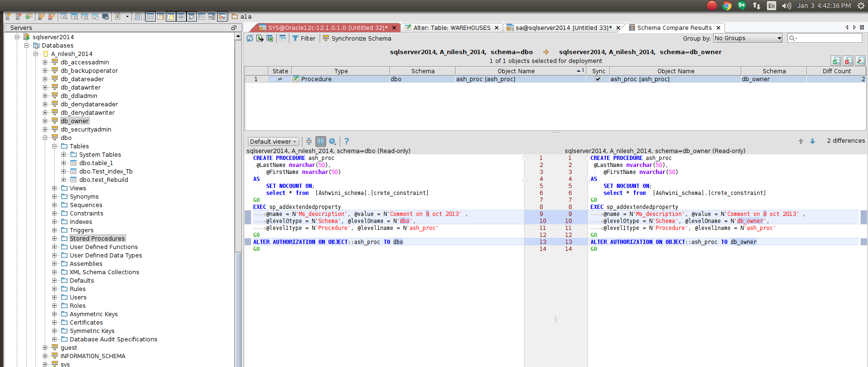Click the select all objects icon
The width and height of the screenshot is (868, 367).
point(836,61)
